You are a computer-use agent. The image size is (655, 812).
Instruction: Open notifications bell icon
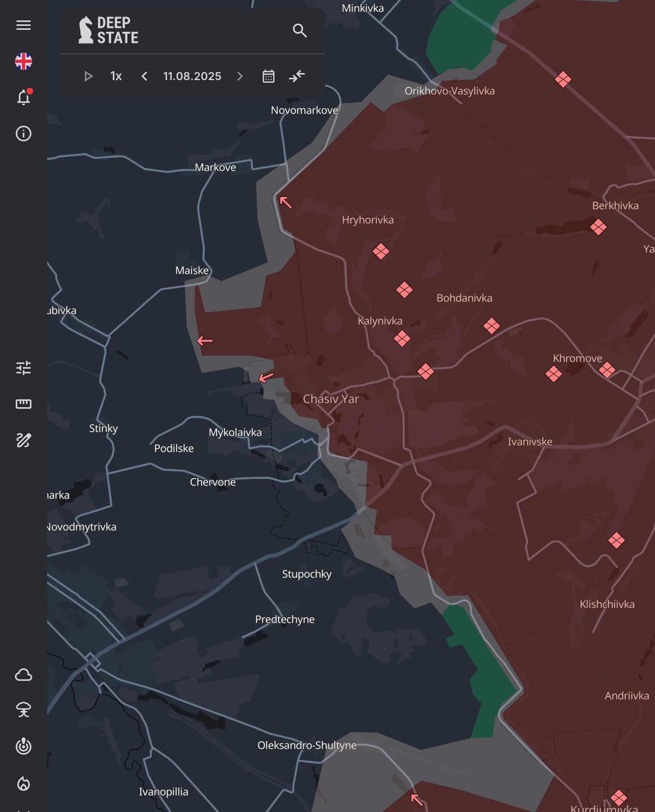[x=24, y=97]
